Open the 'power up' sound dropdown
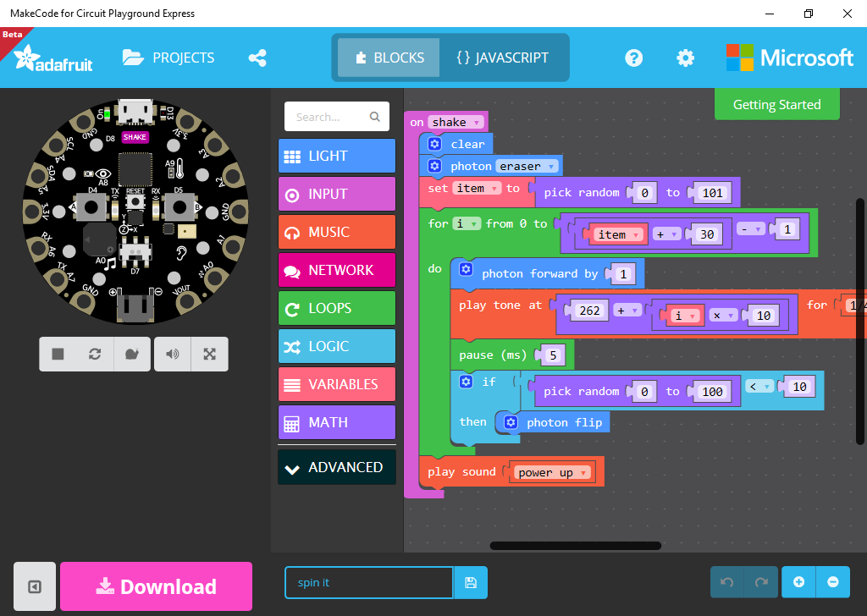Screen dimensions: 867x616 pos(552,472)
